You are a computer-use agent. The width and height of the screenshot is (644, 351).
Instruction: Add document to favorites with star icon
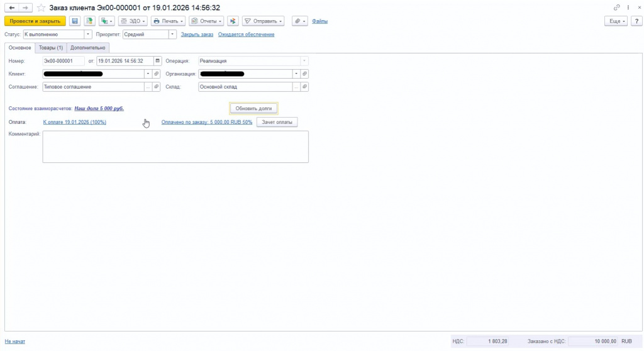(41, 8)
